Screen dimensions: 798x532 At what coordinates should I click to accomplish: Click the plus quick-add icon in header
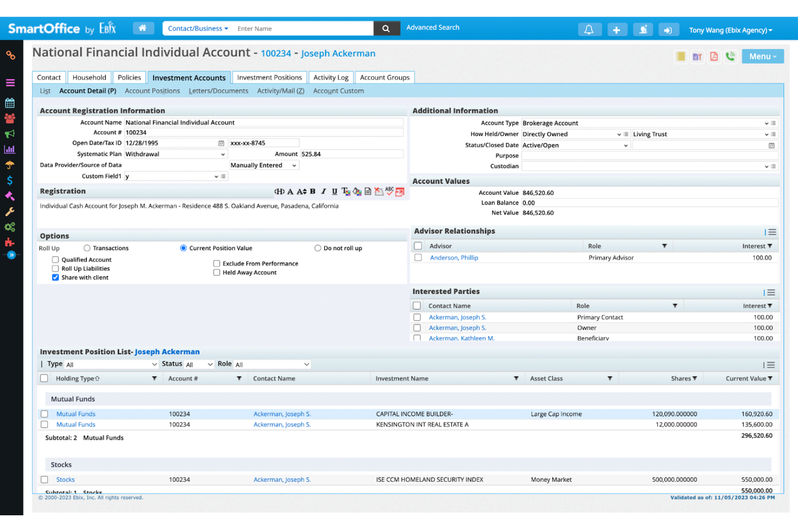tap(616, 30)
